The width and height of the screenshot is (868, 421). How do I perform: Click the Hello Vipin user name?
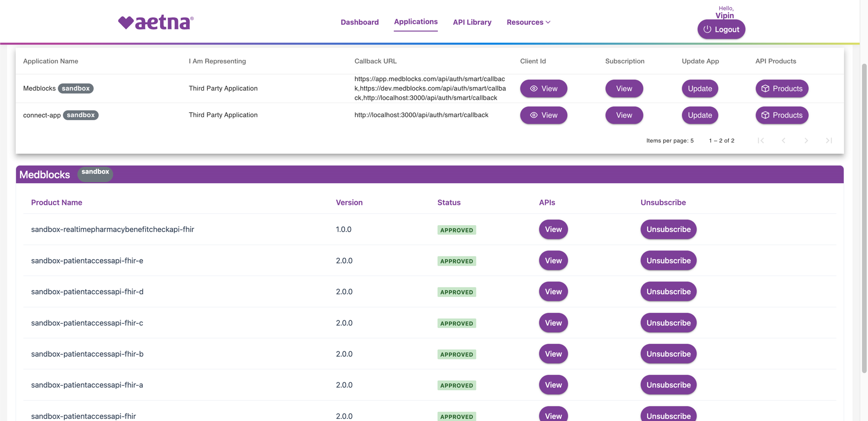pyautogui.click(x=724, y=15)
